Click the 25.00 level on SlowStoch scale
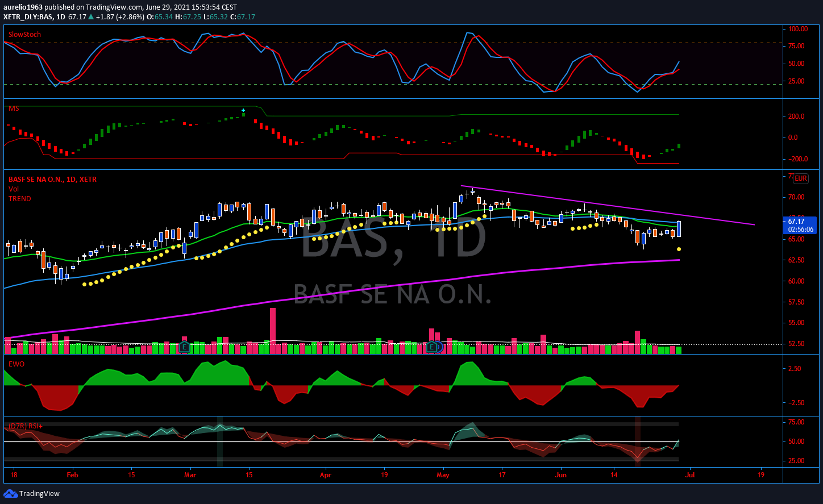This screenshot has width=823, height=504. pos(796,81)
